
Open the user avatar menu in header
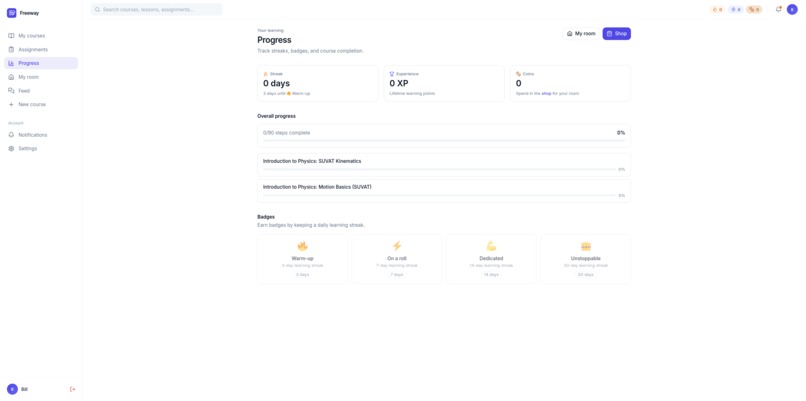[792, 9]
